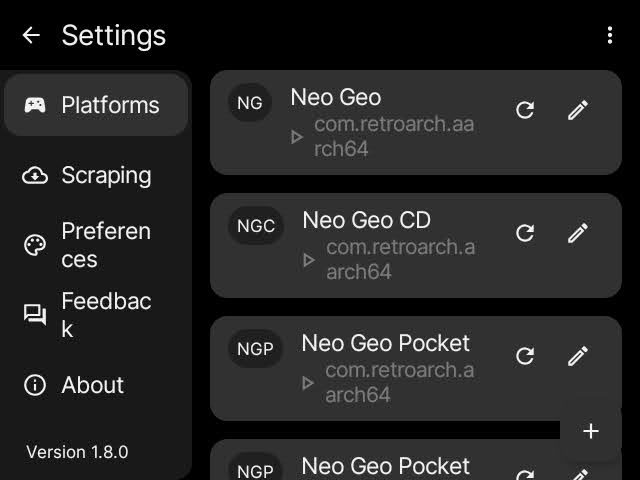Add a new platform with plus button
This screenshot has height=480, width=640.
591,431
